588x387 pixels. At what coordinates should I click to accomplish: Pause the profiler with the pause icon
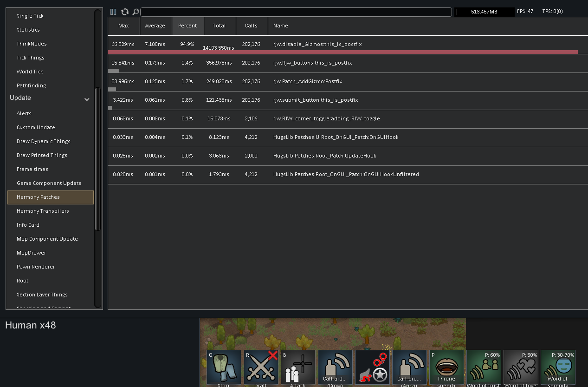pyautogui.click(x=113, y=12)
